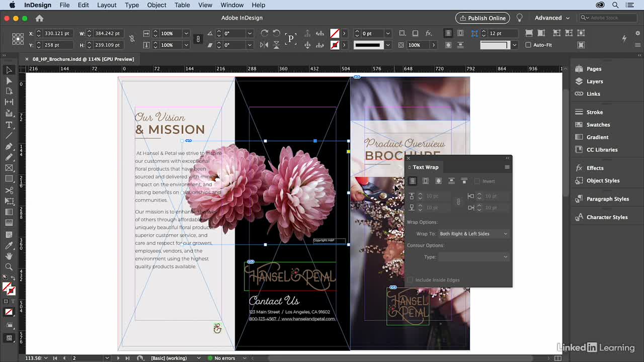
Task: Select the Type tool
Action: (x=9, y=125)
